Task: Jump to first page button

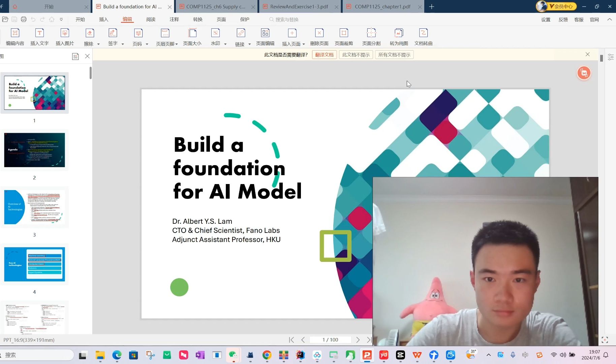Action: point(291,340)
